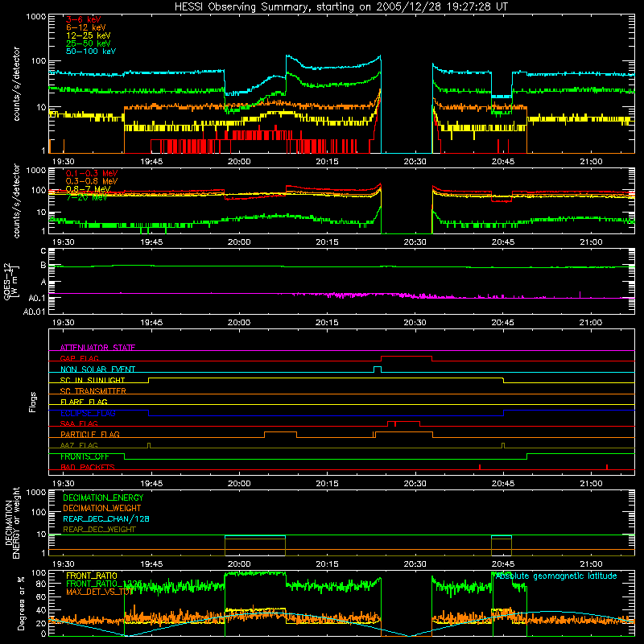Click the GOES-12 axis title

[10, 281]
